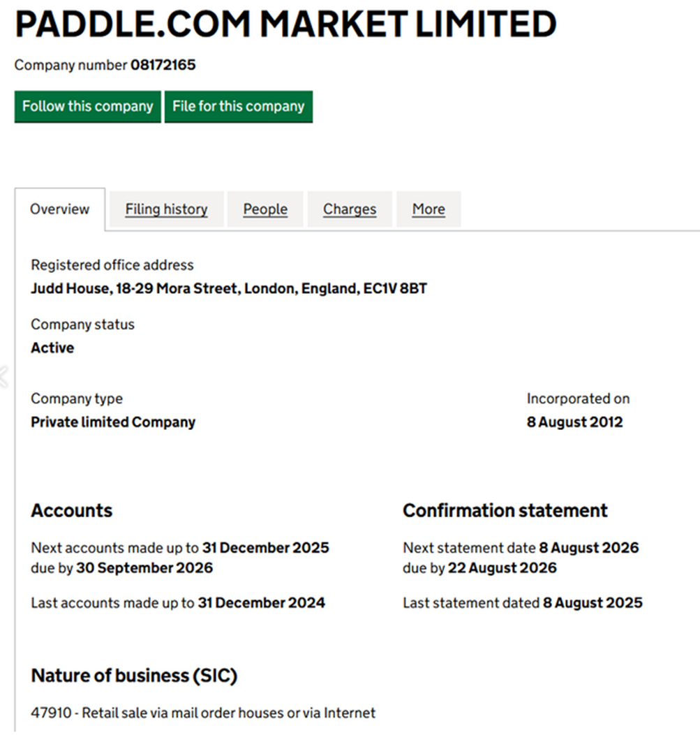
Task: Click the Confirmation statement heading
Action: coord(505,511)
